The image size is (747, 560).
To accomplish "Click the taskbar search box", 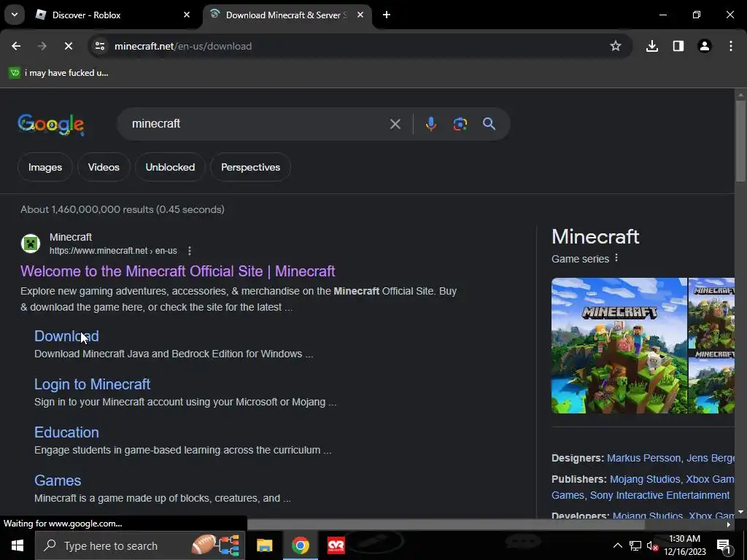I will [x=140, y=545].
